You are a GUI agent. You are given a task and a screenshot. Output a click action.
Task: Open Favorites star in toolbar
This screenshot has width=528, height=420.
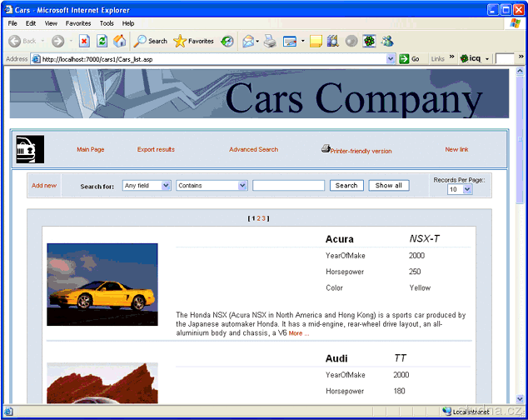point(193,41)
